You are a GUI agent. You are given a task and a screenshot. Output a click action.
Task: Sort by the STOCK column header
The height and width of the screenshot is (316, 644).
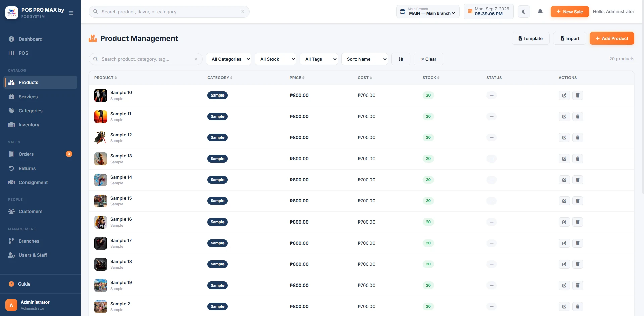tap(431, 78)
